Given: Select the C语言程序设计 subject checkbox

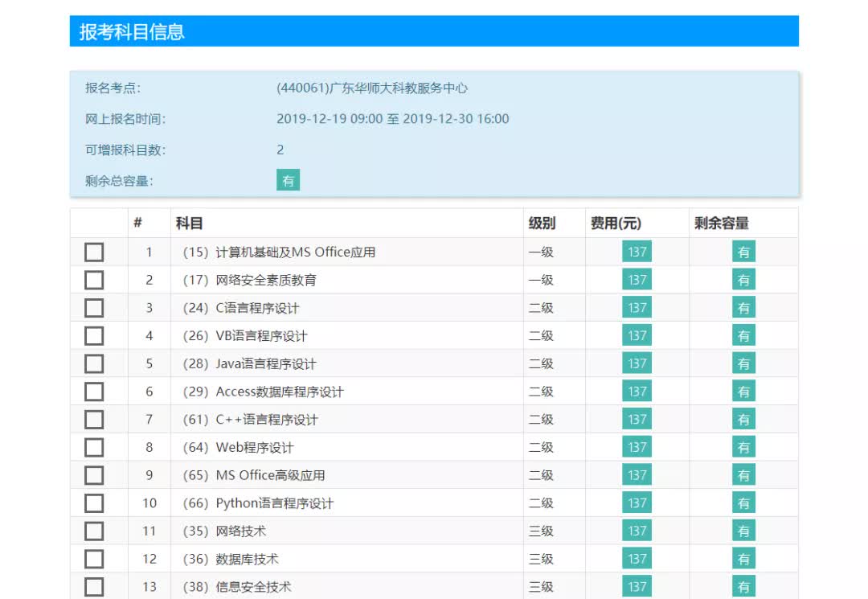Looking at the screenshot, I should click(x=94, y=307).
